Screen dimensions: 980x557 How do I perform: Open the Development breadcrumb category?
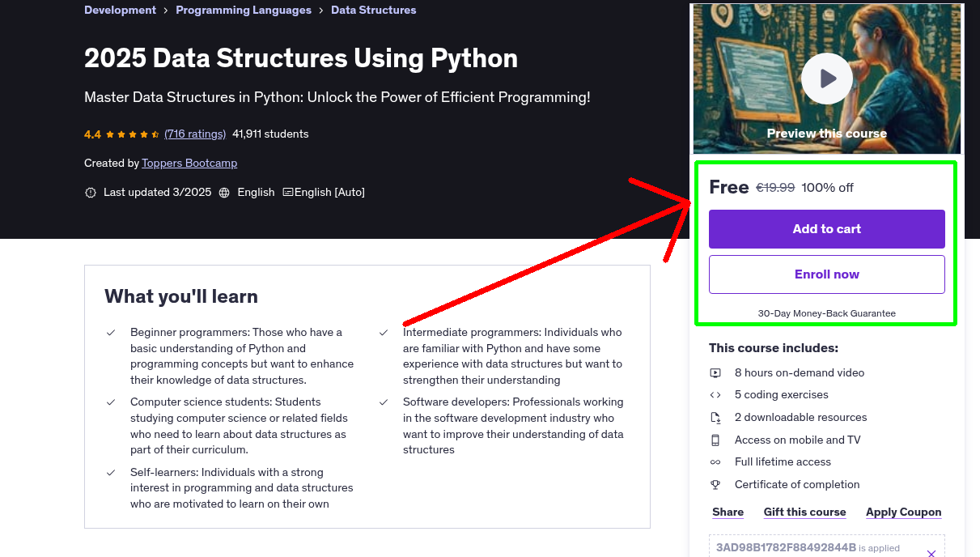click(x=120, y=10)
